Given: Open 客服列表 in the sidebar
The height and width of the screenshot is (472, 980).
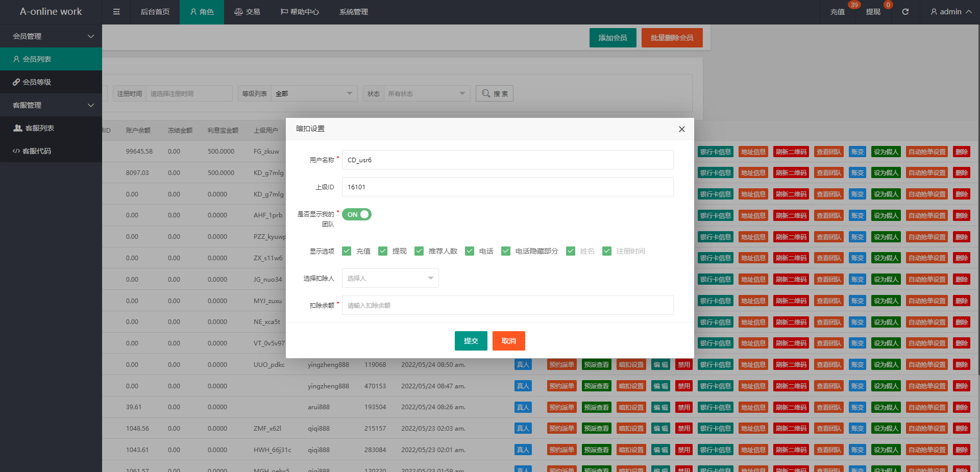Looking at the screenshot, I should [x=51, y=128].
